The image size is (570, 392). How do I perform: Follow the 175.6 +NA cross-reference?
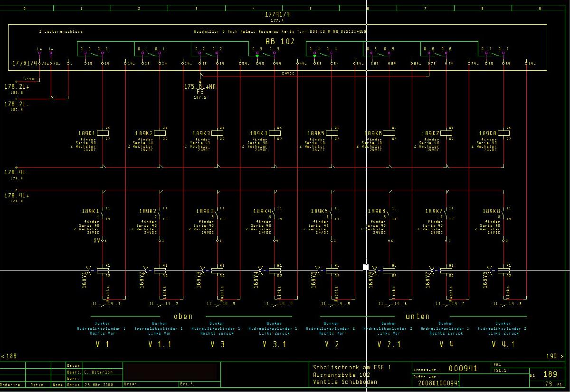pyautogui.click(x=200, y=87)
